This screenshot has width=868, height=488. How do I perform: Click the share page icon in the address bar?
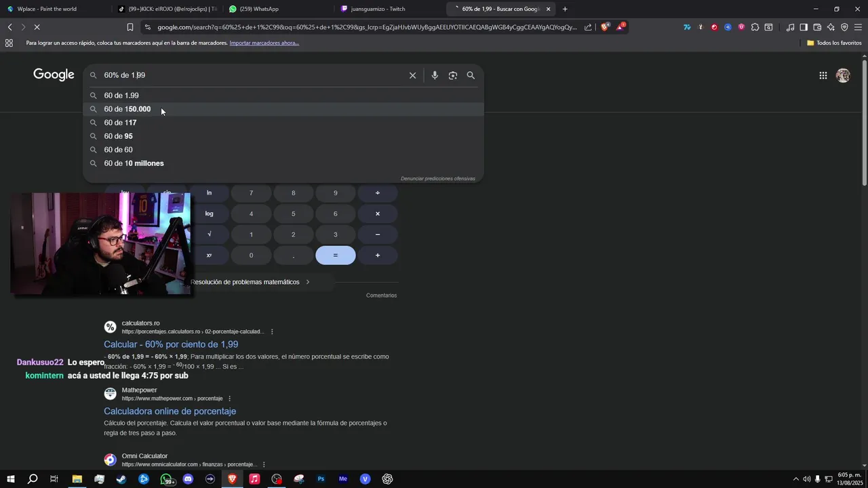(x=588, y=27)
